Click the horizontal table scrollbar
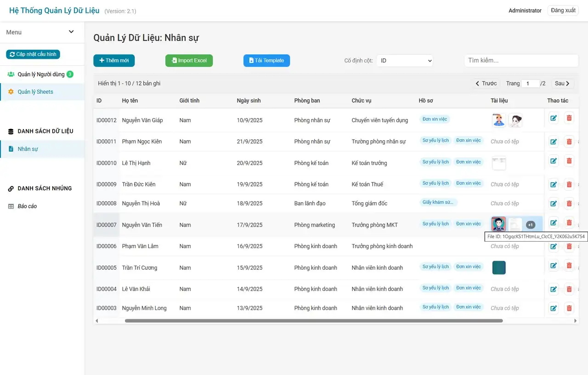 coord(314,321)
